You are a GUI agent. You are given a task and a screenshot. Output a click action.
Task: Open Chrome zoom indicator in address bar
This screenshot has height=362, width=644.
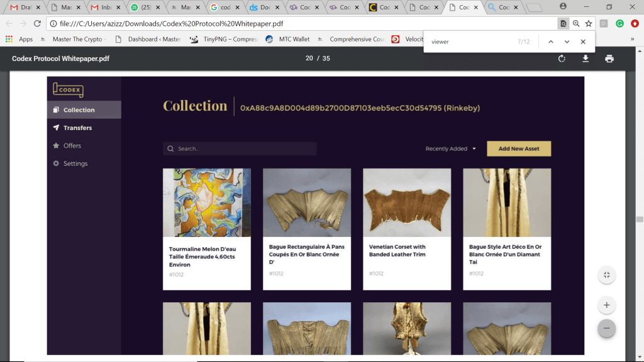pyautogui.click(x=576, y=24)
